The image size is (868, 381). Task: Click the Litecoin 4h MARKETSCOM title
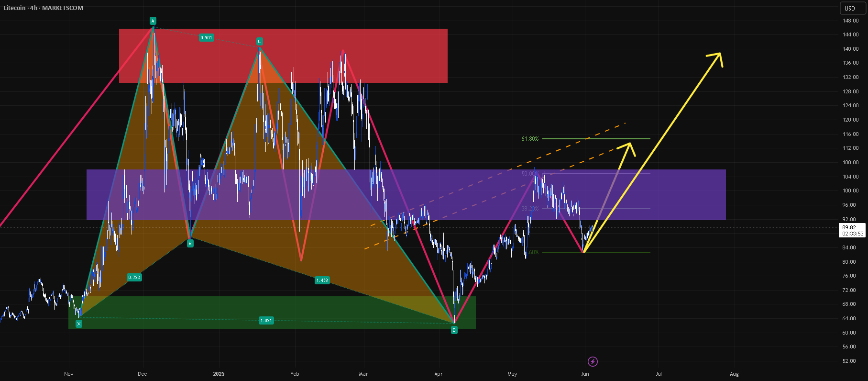[x=44, y=8]
